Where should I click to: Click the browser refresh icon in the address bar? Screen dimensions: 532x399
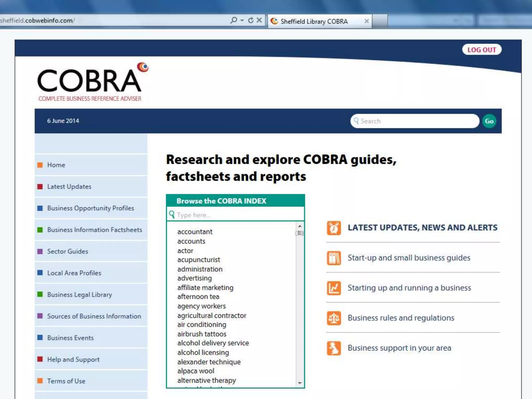(x=251, y=20)
